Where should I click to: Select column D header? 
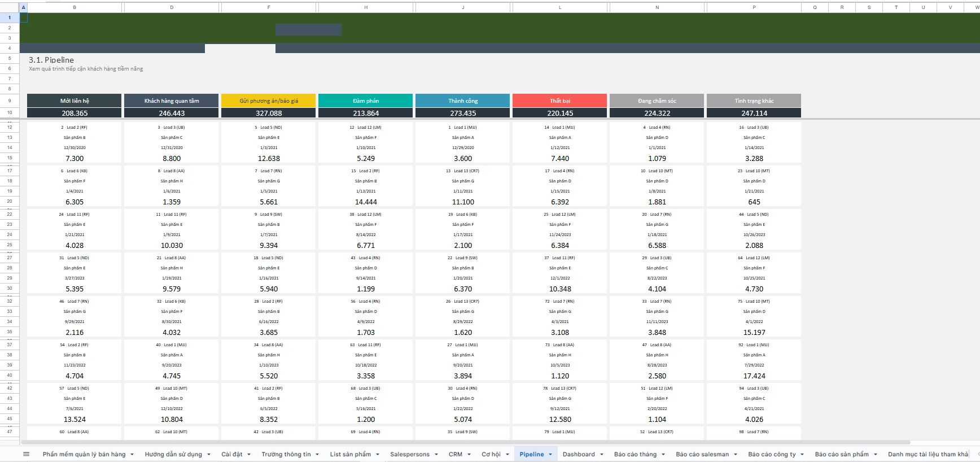[x=172, y=7]
